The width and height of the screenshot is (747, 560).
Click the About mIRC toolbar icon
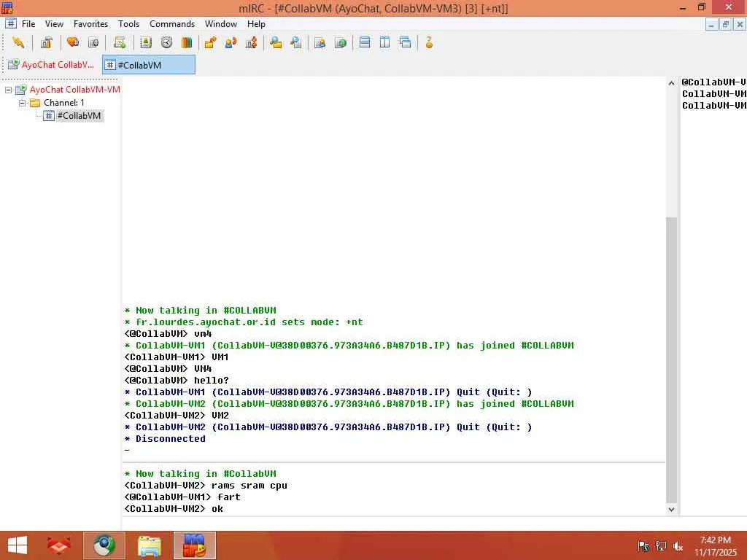[x=429, y=43]
